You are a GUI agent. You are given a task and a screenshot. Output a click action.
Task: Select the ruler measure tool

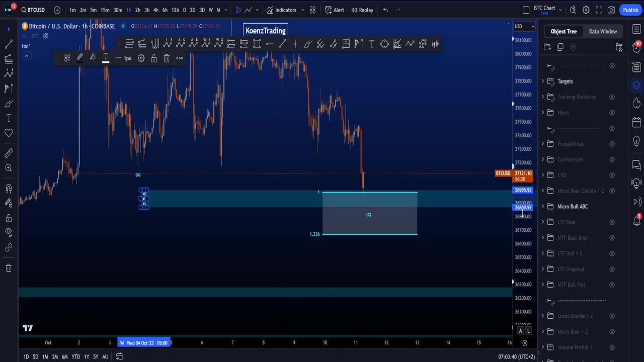pyautogui.click(x=9, y=153)
